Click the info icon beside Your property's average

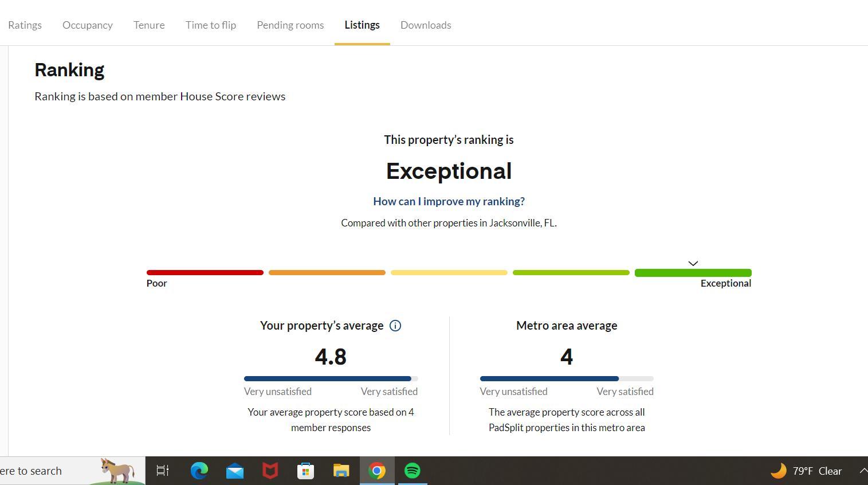coord(395,326)
